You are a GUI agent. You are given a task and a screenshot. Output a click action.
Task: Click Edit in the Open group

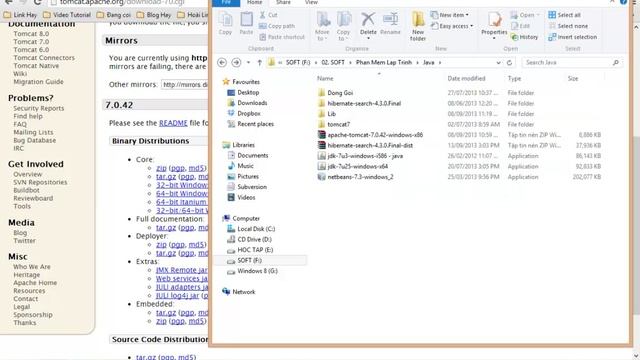[520, 26]
